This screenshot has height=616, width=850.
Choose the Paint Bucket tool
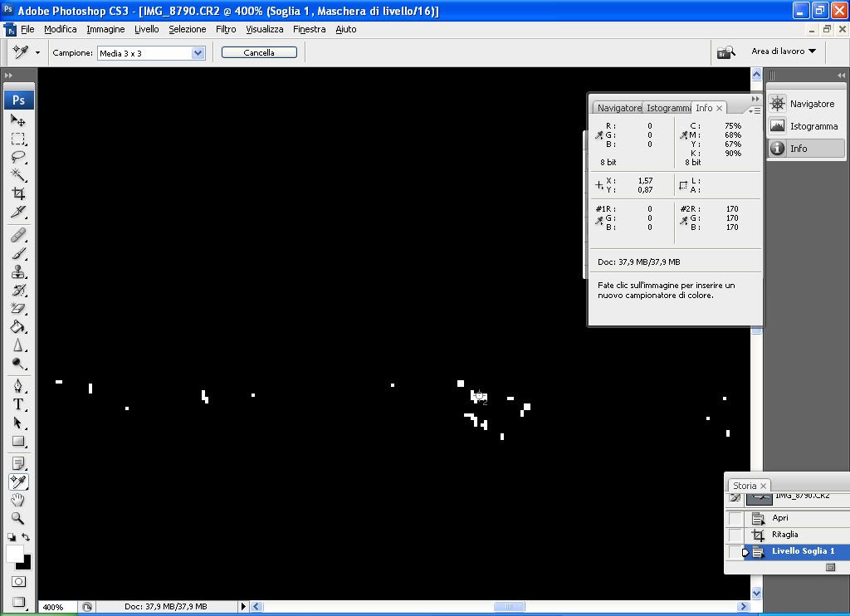18,327
